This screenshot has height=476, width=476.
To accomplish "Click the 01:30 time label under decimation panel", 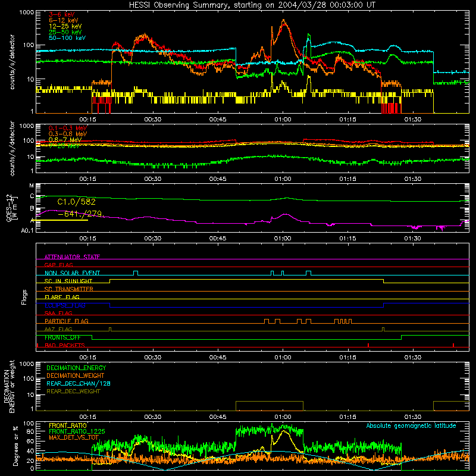I will coord(413,417).
